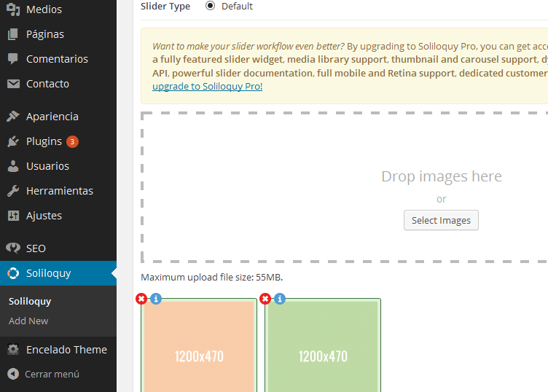Remove the orange 1200x470 slide
548x392 pixels.
click(141, 299)
